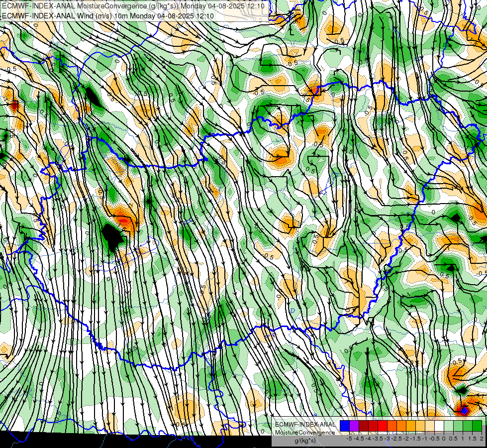This screenshot has height=448, width=487.
Task: Click the 1 value on the legend scale
Action: click(463, 439)
